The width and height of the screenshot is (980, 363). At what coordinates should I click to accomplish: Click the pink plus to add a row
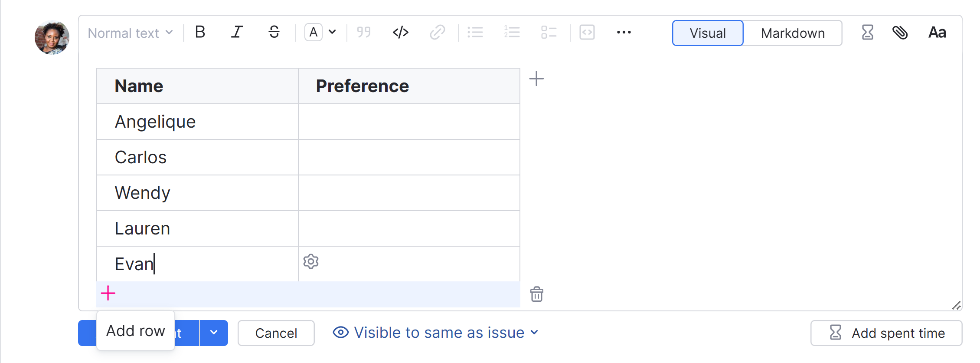click(108, 293)
